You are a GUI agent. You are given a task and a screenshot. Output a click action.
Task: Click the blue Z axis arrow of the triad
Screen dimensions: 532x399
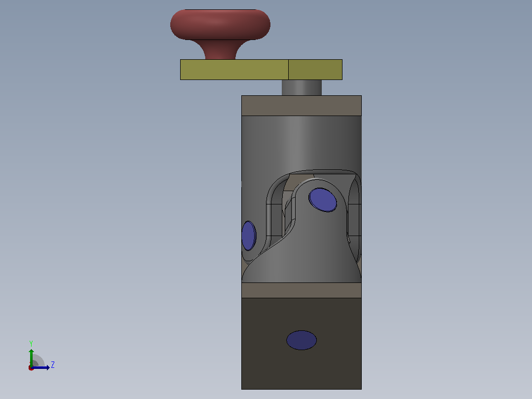41,367
